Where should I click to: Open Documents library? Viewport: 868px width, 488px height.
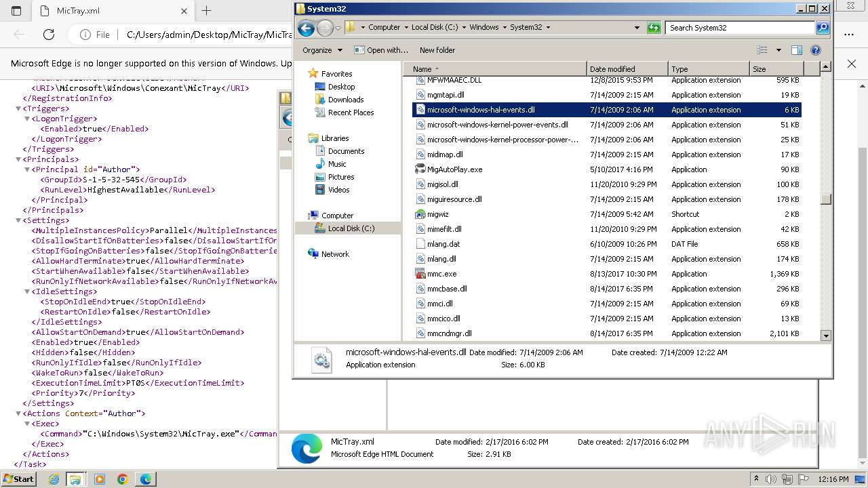pos(346,151)
